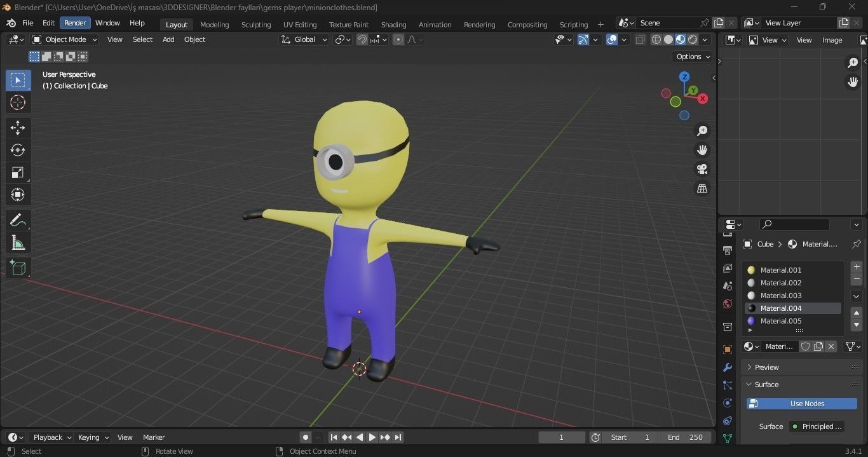Open the Object Constraints properties tab
Image resolution: width=868 pixels, height=457 pixels.
[728, 421]
